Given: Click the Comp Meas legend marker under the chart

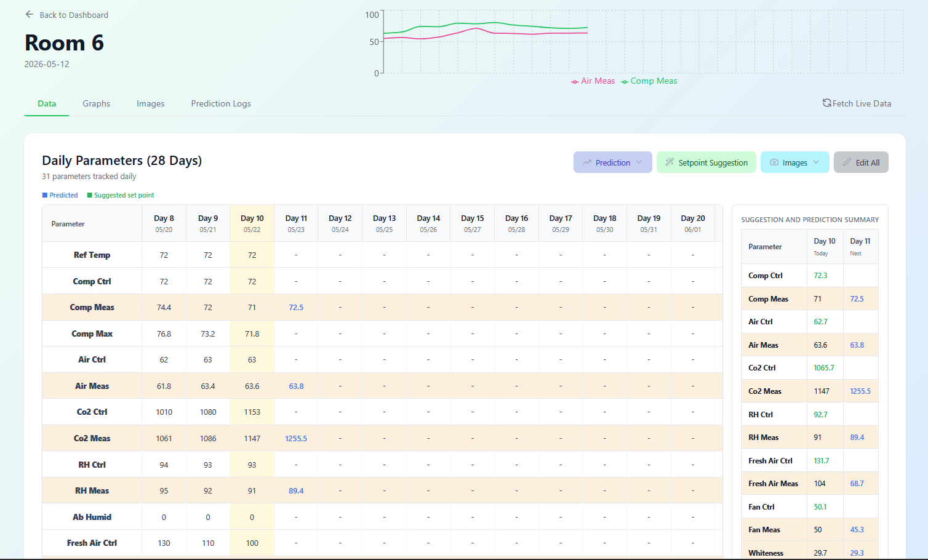Looking at the screenshot, I should tap(625, 82).
